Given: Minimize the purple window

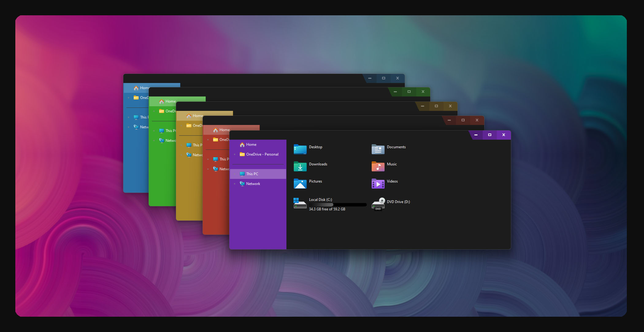Looking at the screenshot, I should click(x=476, y=135).
